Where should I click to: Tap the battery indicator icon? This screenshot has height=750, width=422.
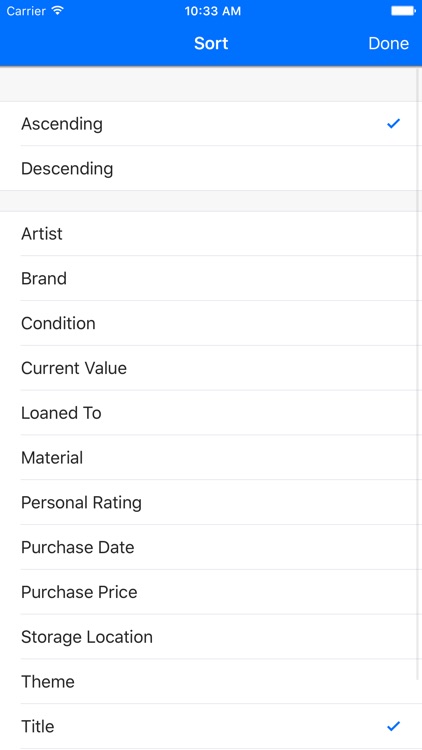[x=403, y=11]
